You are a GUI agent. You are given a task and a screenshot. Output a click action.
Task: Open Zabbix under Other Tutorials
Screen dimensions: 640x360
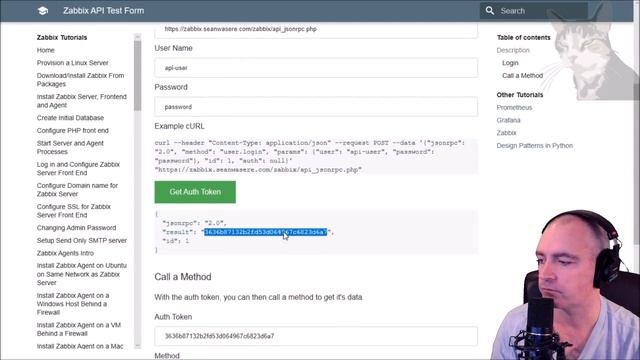coord(507,133)
